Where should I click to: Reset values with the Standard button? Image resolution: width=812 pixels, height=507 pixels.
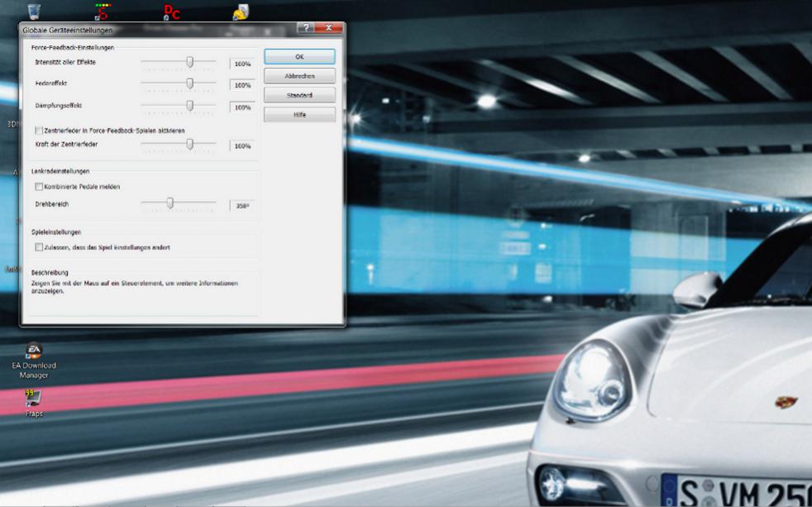point(299,95)
